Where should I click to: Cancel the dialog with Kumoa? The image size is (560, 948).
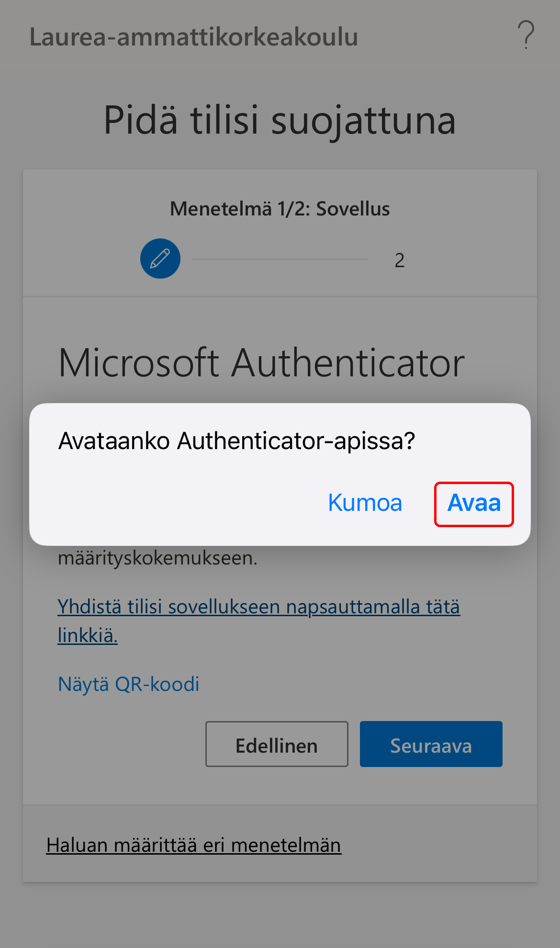tap(365, 503)
